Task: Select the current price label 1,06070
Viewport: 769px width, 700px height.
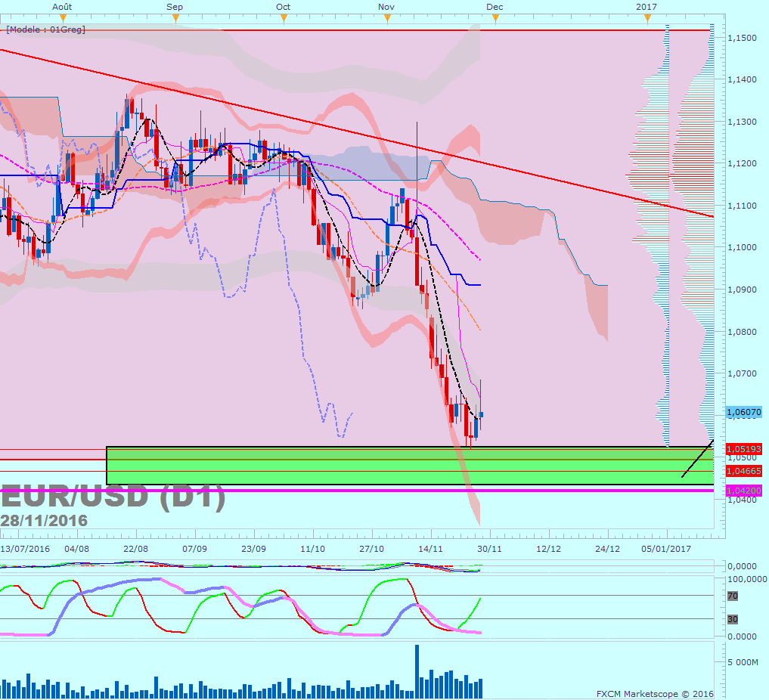Action: tap(744, 412)
